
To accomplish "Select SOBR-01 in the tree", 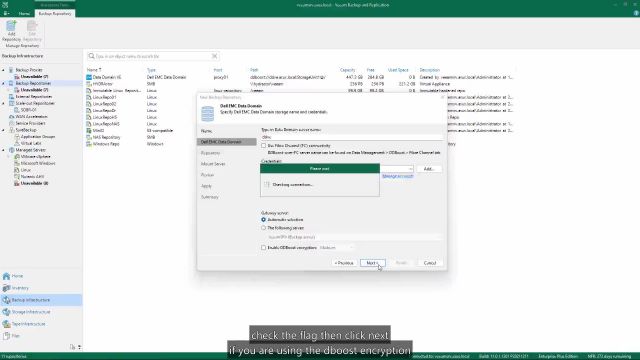I will click(28, 110).
